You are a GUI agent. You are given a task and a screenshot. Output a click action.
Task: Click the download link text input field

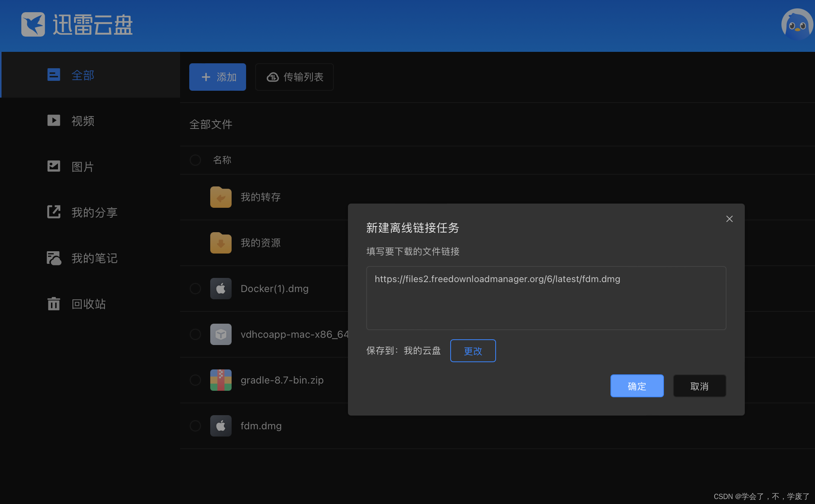[546, 298]
